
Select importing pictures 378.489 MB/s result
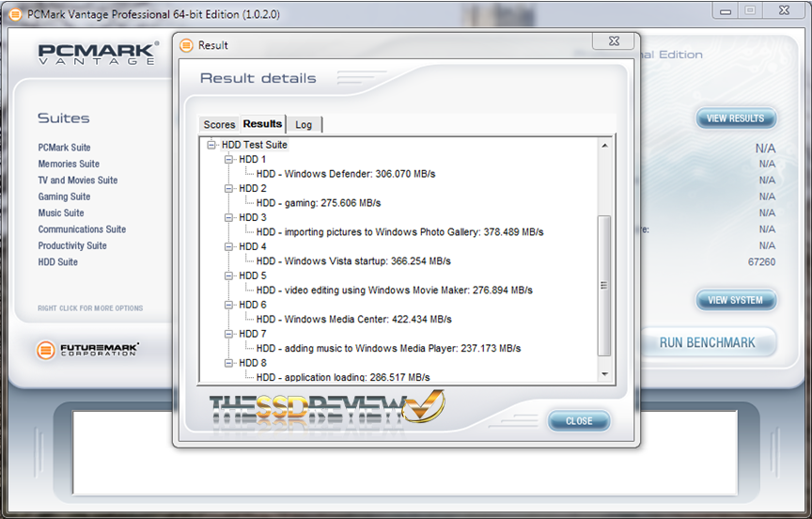tap(399, 232)
